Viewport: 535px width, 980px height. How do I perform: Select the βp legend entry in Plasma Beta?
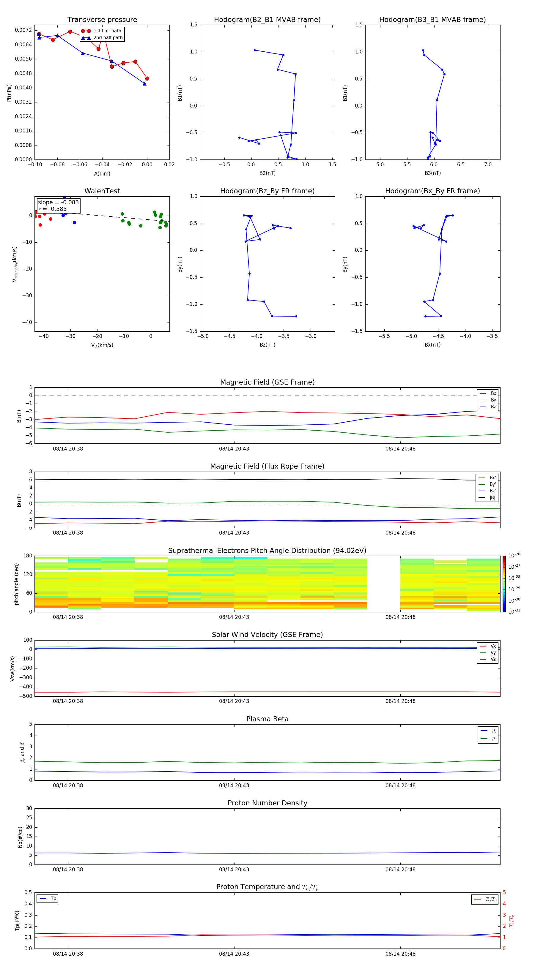(488, 731)
